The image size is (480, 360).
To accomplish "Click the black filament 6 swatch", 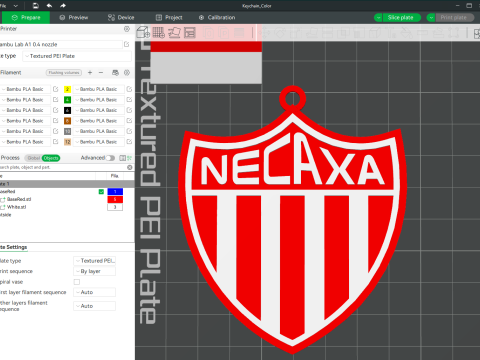I will coord(67,110).
